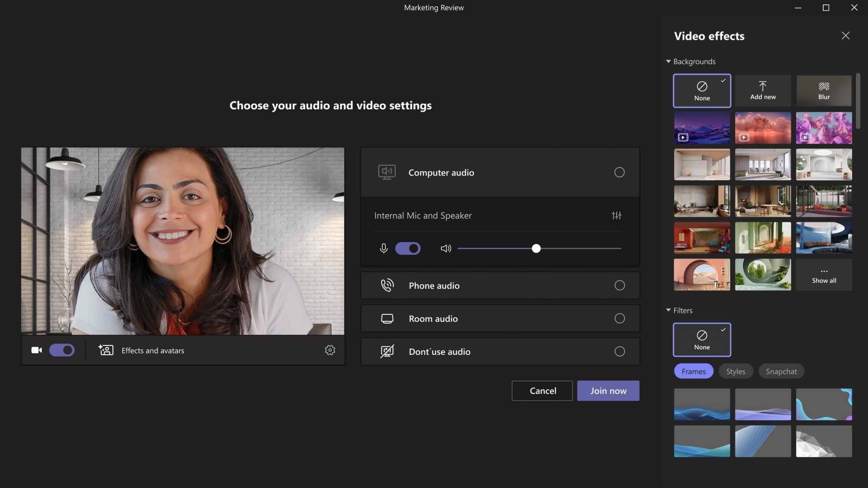Select Phone audio radio button
The width and height of the screenshot is (868, 488).
[x=619, y=285]
